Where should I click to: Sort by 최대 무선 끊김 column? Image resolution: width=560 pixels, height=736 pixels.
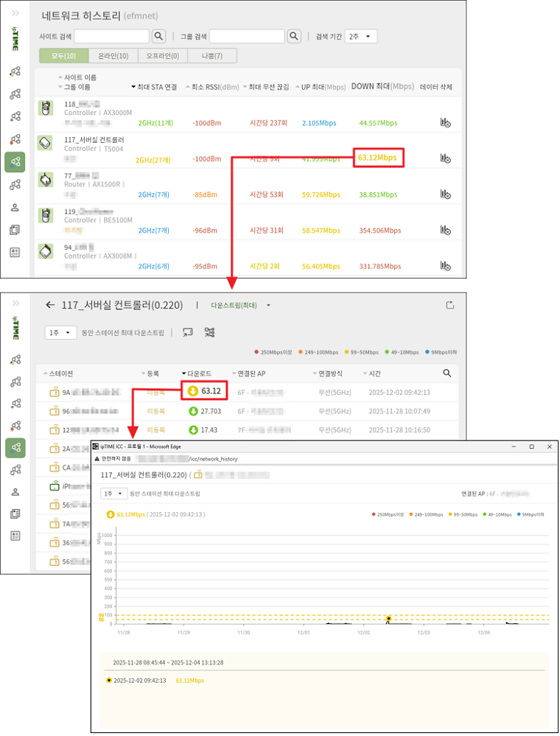(266, 88)
